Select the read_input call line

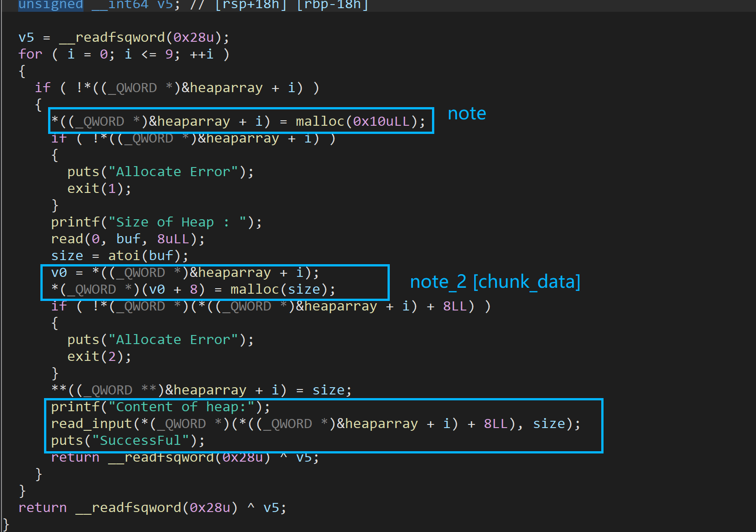tap(316, 424)
